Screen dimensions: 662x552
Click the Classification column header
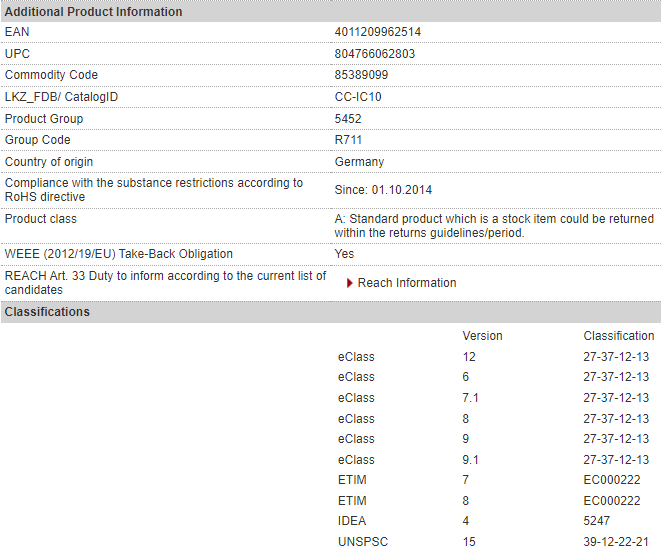(x=619, y=336)
